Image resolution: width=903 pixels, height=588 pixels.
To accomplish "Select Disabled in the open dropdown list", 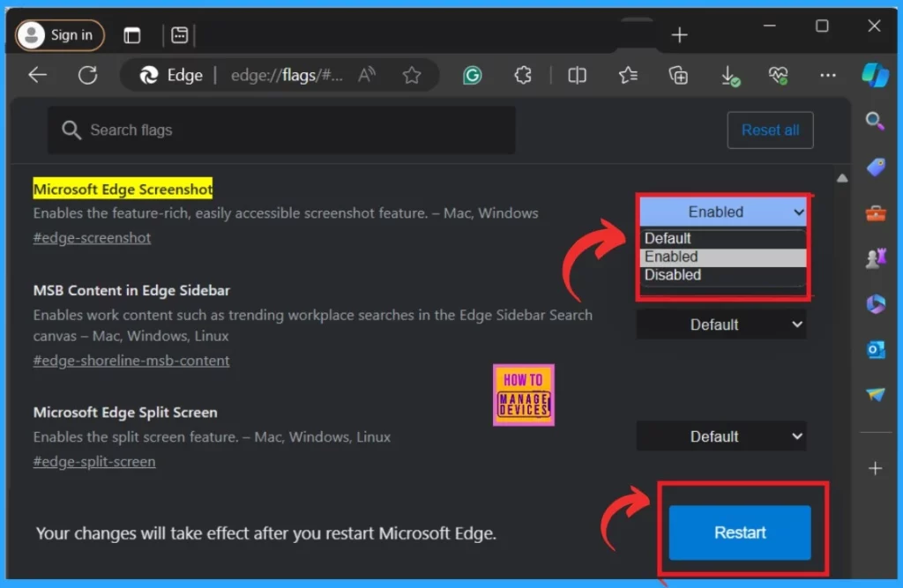I will click(x=723, y=275).
